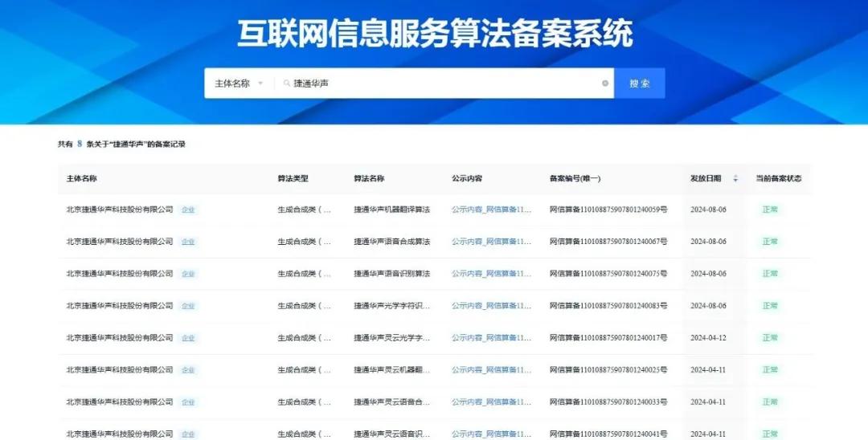Click the dropdown arrow next to 主体名称
868x440 pixels.
pos(260,84)
